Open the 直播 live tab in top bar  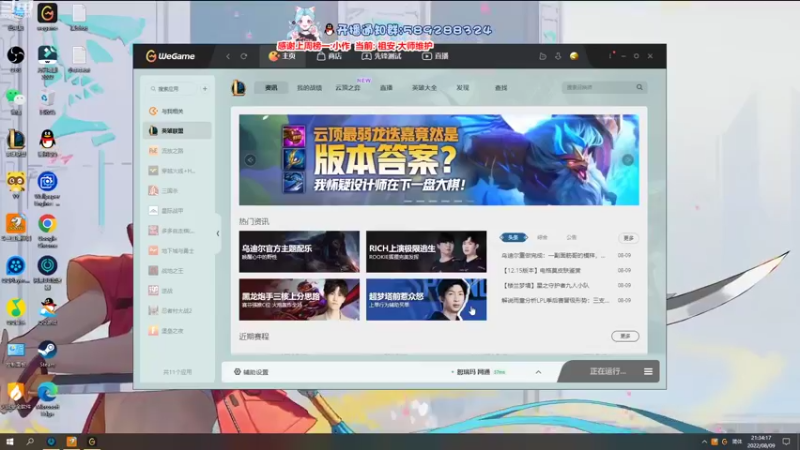coord(435,56)
